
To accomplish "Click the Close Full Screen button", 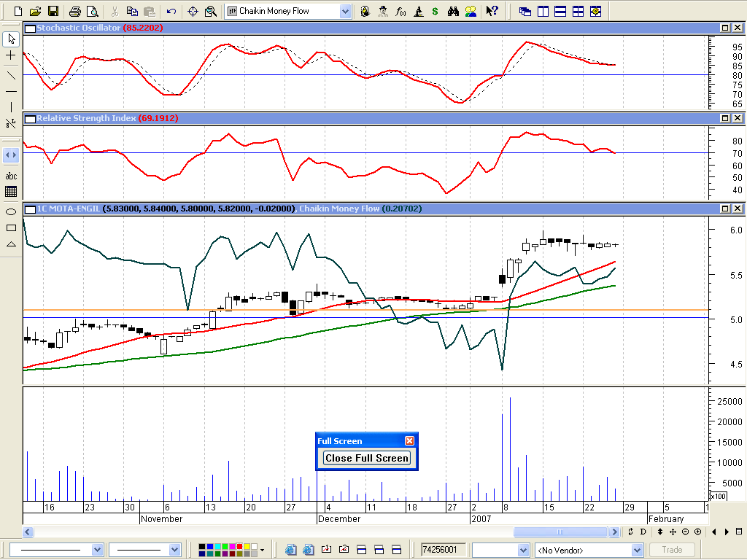I will point(367,458).
